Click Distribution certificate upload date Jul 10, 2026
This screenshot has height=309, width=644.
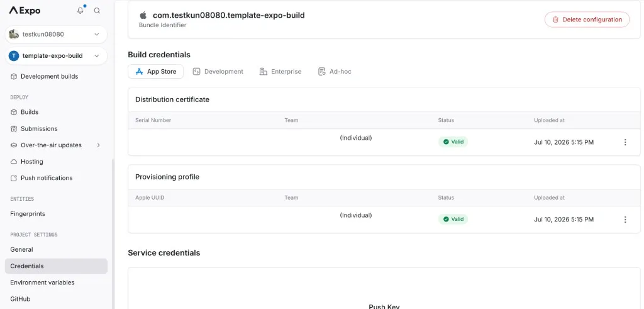(x=564, y=142)
